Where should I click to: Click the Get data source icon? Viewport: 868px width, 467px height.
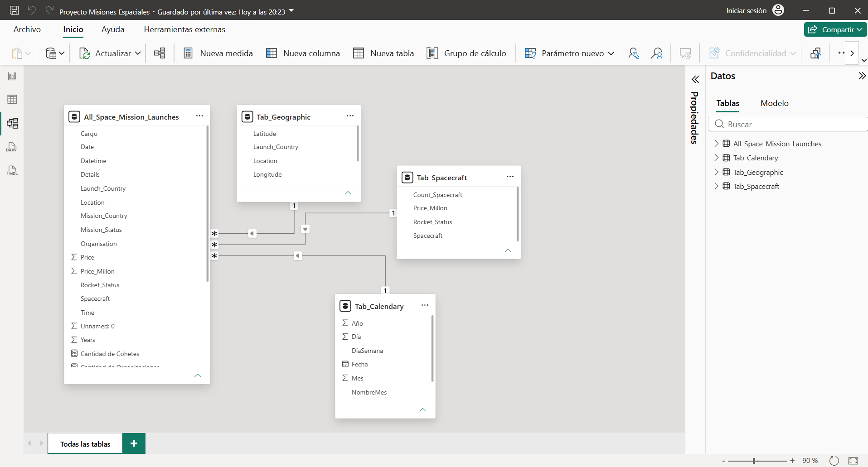[51, 53]
